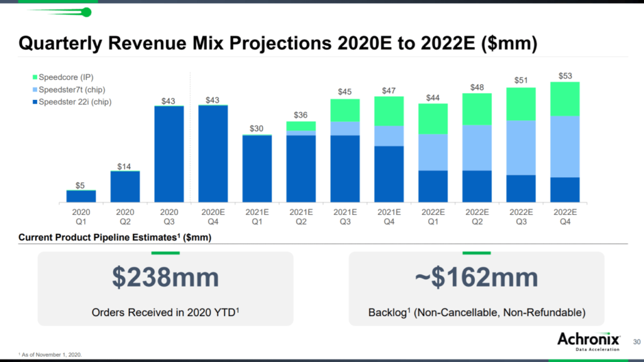
Task: Select the 2020E Q4 dark blue bar
Action: point(213,154)
